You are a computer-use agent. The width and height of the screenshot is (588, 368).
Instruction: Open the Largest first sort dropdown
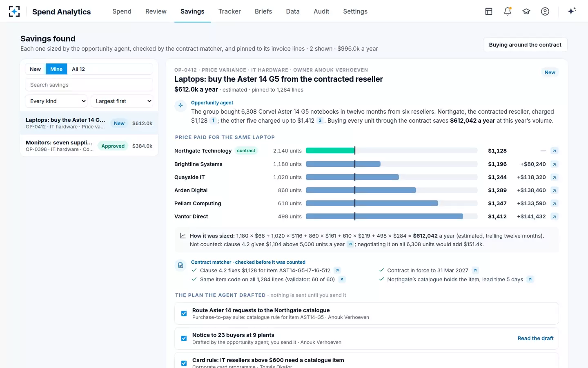122,101
